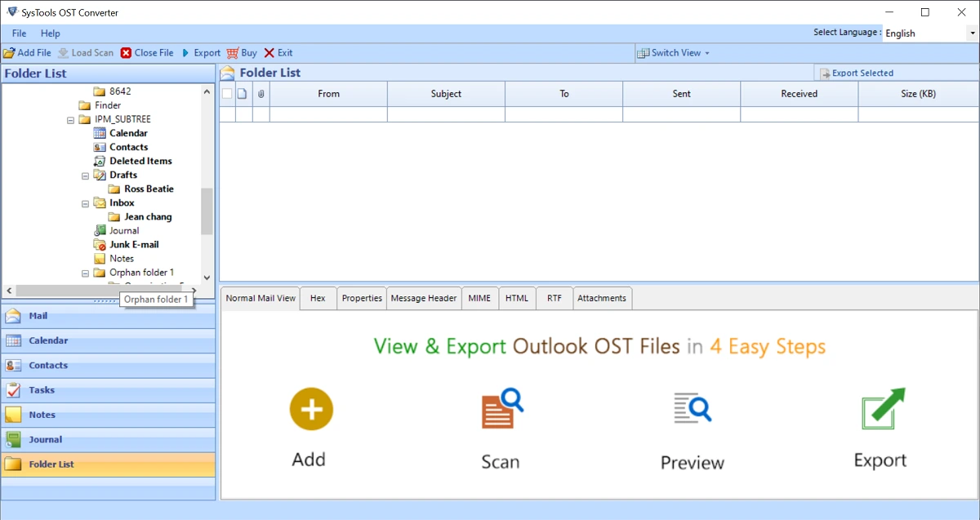Image resolution: width=980 pixels, height=520 pixels.
Task: Open the Switch View dropdown
Action: pos(674,53)
